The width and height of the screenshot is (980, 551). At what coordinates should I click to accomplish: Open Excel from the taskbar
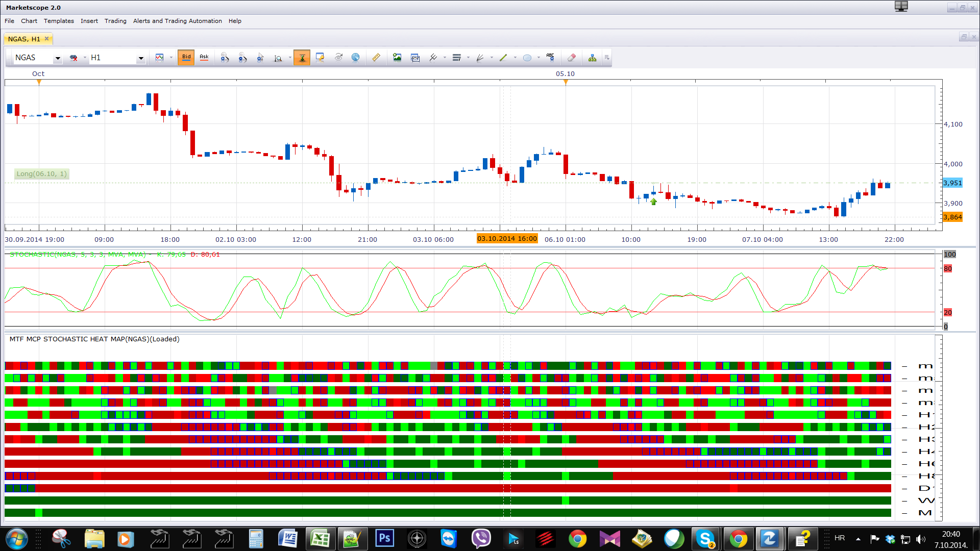[x=320, y=539]
